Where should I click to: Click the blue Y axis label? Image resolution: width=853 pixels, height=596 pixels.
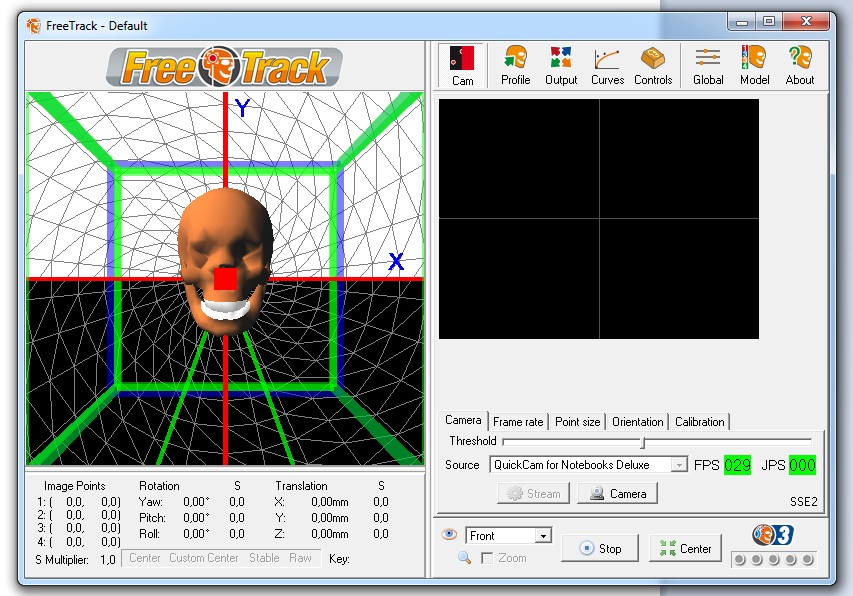(x=243, y=108)
